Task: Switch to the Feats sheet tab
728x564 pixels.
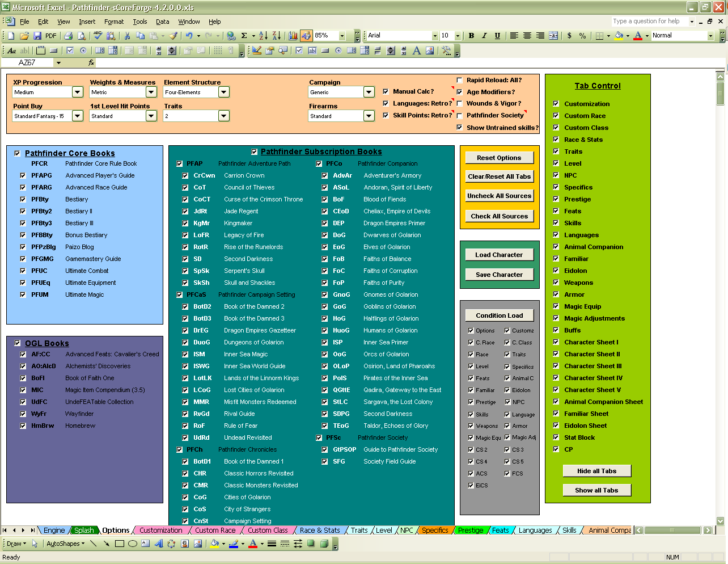Action: pyautogui.click(x=500, y=531)
